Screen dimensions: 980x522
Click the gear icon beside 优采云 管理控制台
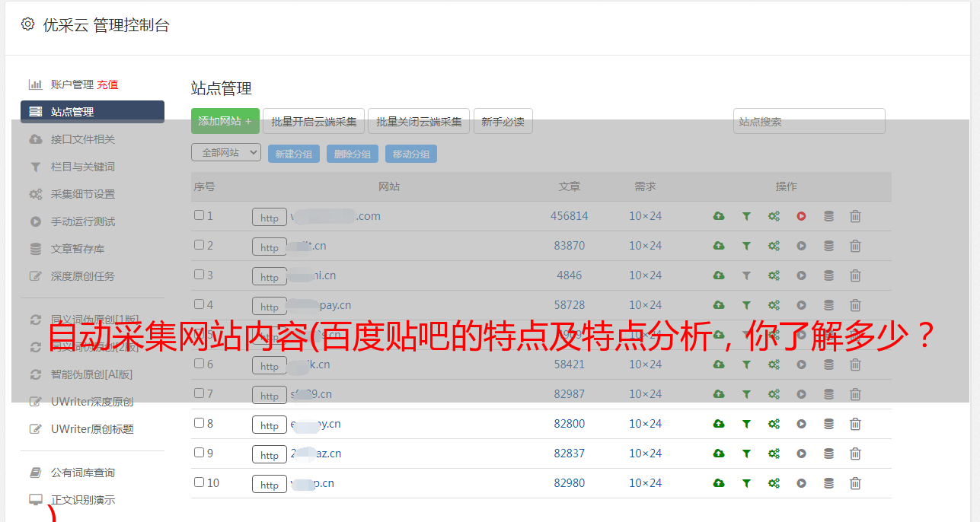28,24
